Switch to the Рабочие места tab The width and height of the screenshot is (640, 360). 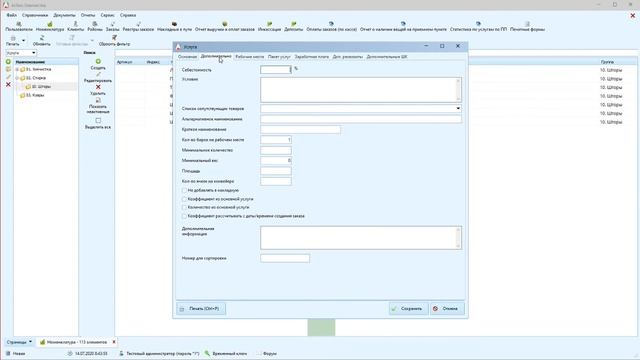point(249,57)
